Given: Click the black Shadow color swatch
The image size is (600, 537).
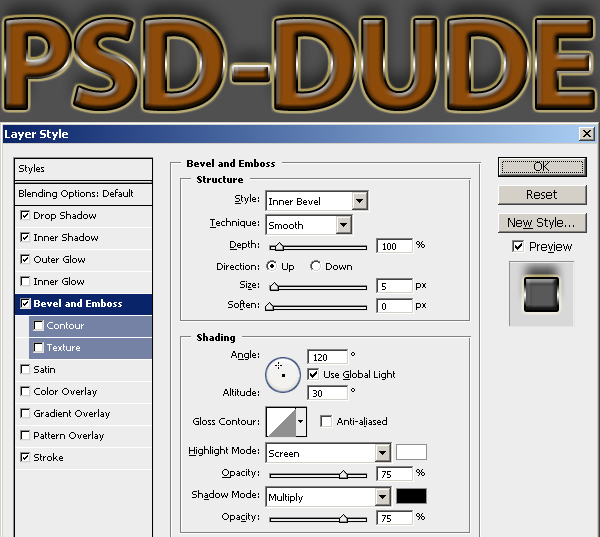Looking at the screenshot, I should tap(411, 496).
